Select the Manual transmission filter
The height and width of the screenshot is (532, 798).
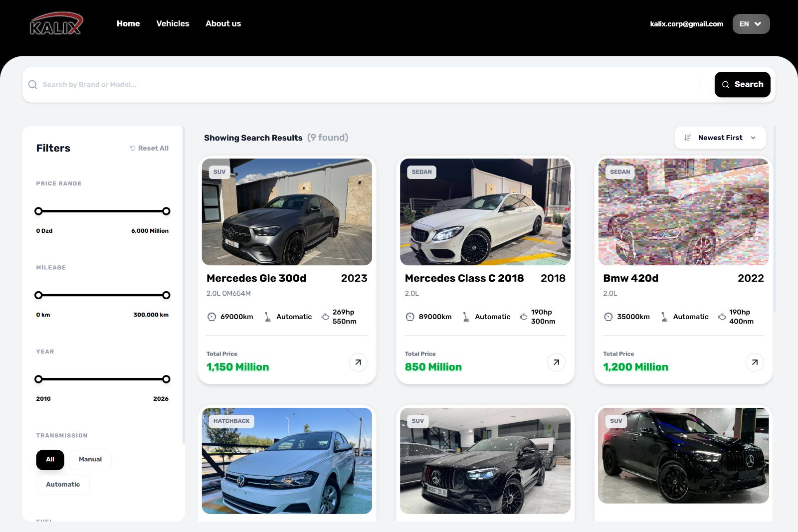[x=90, y=460]
